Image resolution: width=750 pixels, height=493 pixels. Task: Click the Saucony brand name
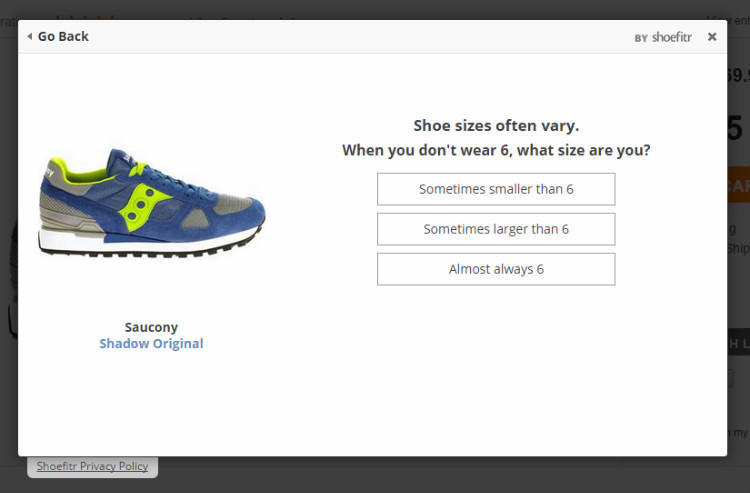point(151,327)
